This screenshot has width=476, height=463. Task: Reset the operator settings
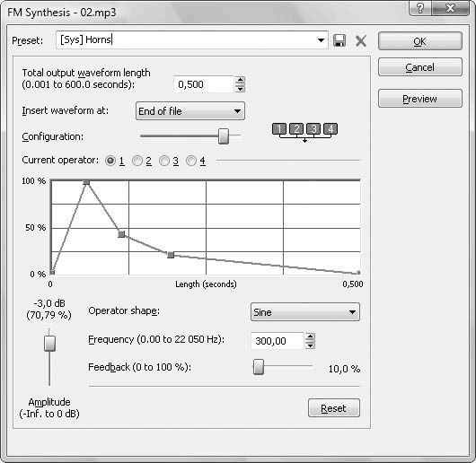[334, 408]
